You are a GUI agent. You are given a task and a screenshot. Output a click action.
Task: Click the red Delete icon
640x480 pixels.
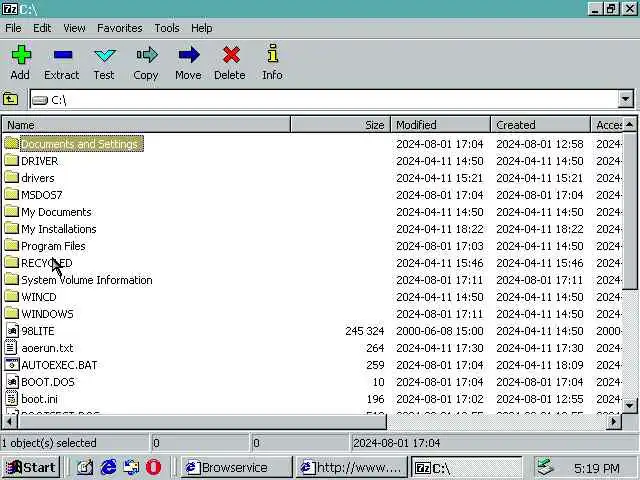(231, 55)
